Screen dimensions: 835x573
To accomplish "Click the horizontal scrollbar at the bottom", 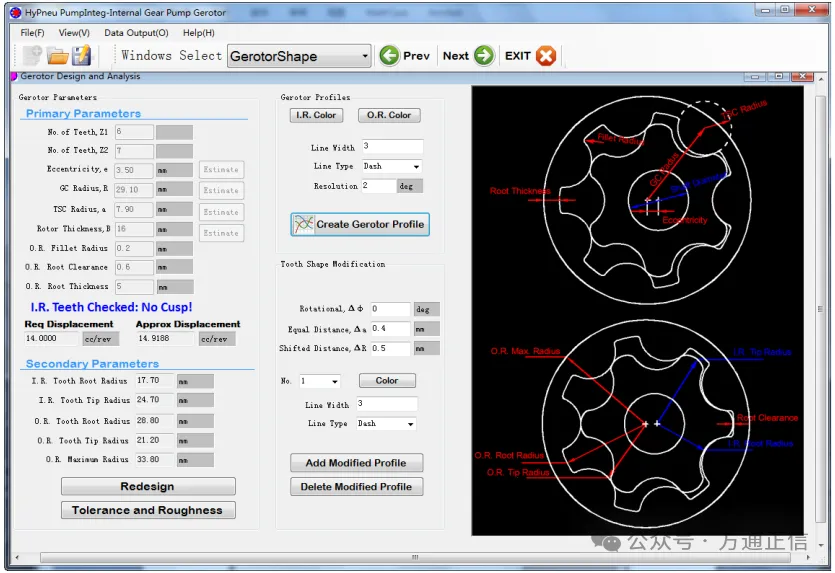I will point(414,558).
